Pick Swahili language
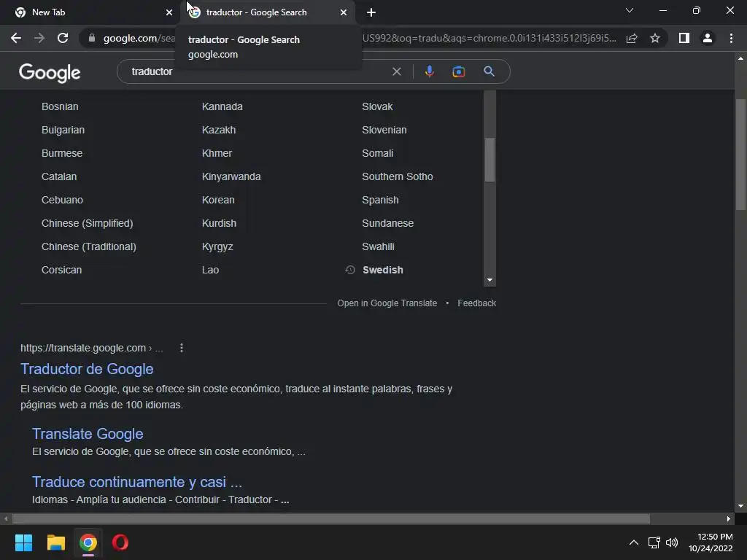Screen dimensions: 747x560 click(x=379, y=246)
